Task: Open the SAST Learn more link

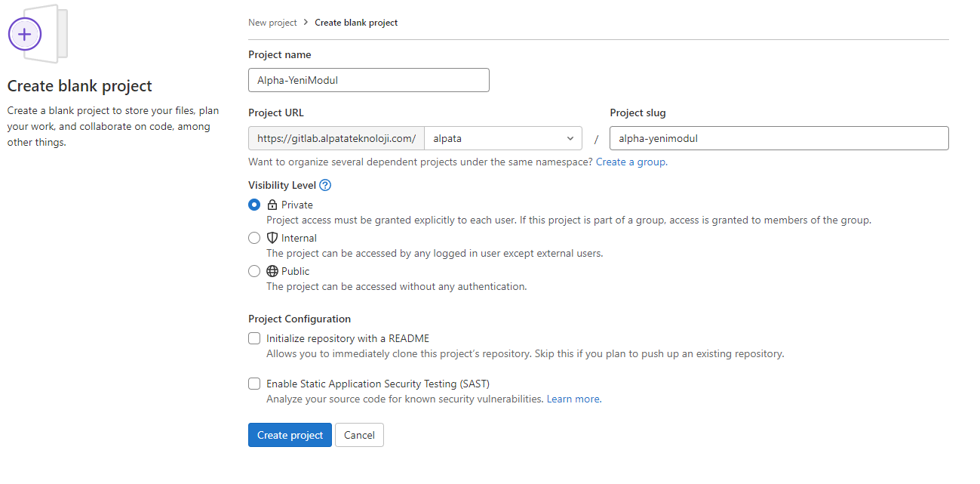Action: [x=573, y=399]
